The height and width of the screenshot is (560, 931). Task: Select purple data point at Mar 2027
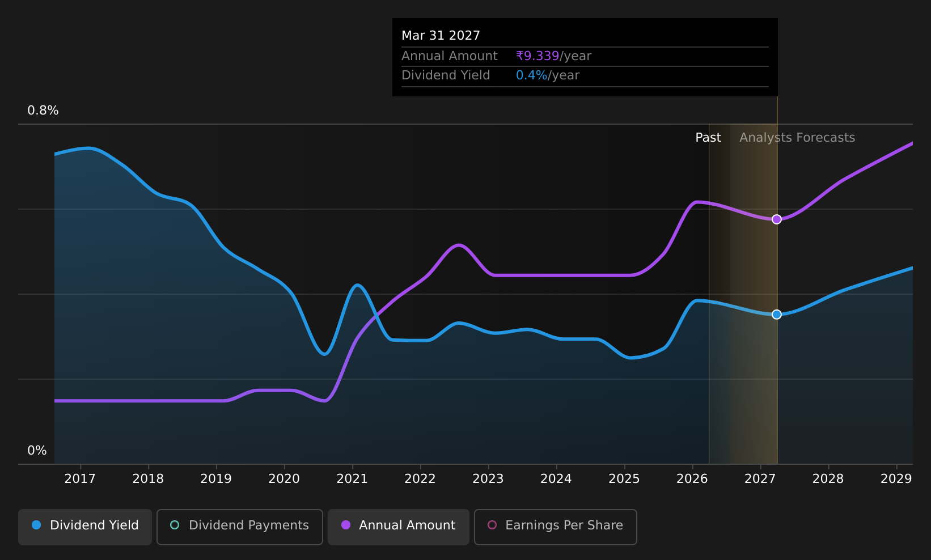(x=777, y=219)
